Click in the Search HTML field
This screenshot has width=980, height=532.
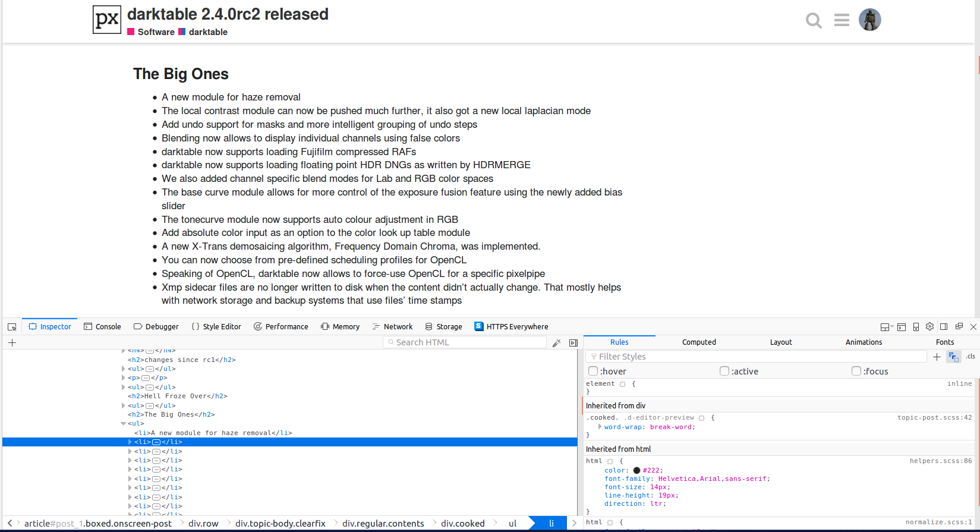click(465, 342)
